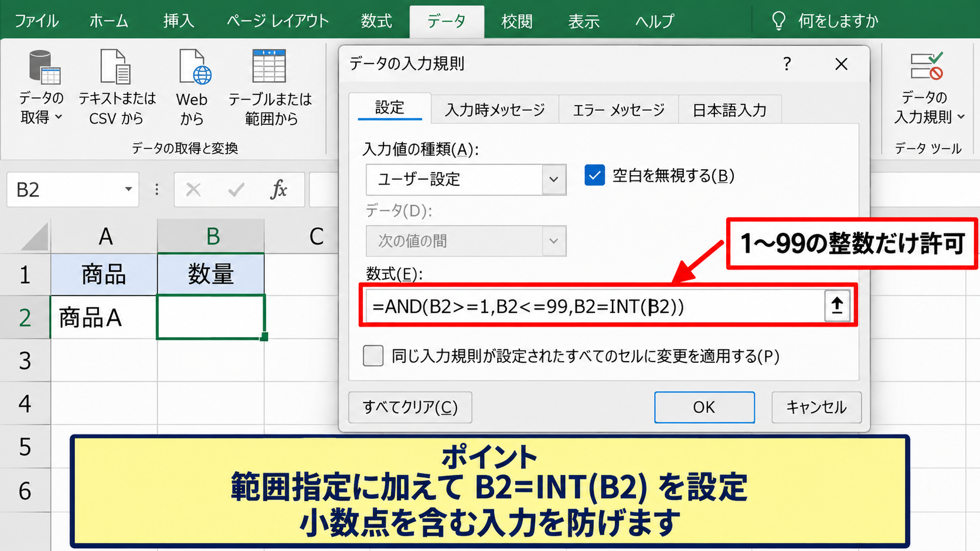Close the データの入力規則 dialog
This screenshot has height=551, width=980.
click(x=841, y=64)
